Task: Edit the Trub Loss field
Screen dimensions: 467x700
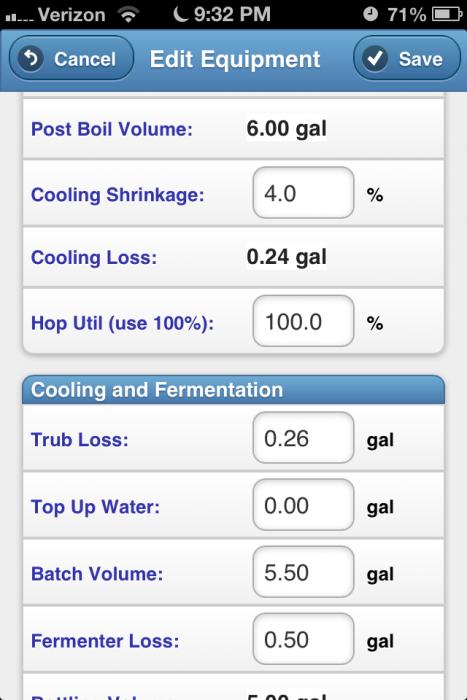Action: 303,438
